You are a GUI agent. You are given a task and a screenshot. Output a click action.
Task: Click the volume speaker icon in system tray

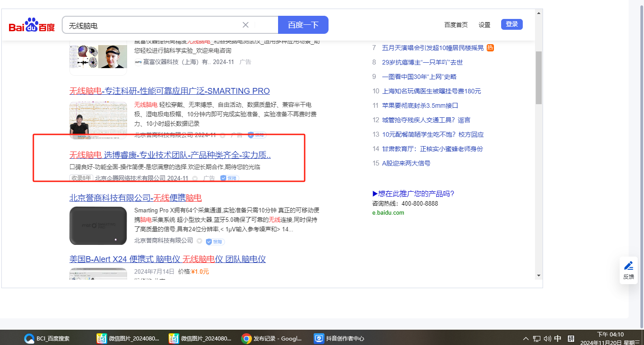click(x=548, y=338)
